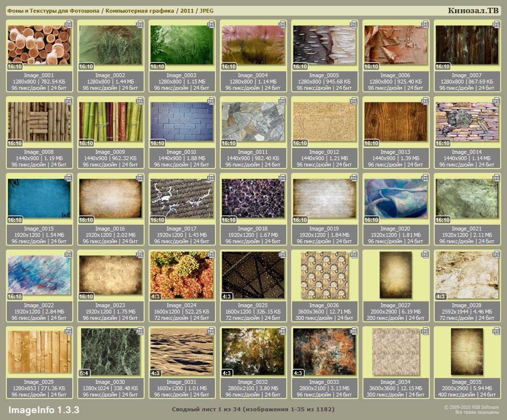Click the 4:3 badge on Image_0028
The width and height of the screenshot is (507, 420).
(441, 296)
